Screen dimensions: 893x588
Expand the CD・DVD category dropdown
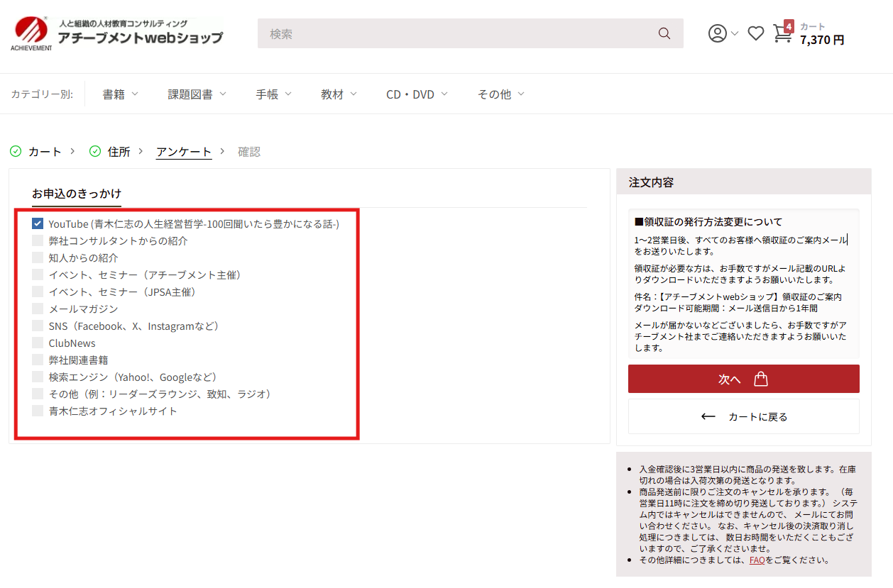point(417,94)
